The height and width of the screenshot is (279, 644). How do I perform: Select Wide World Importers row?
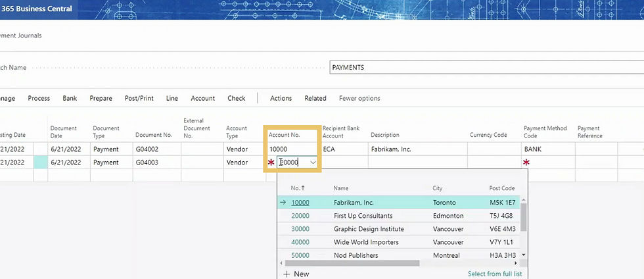398,242
